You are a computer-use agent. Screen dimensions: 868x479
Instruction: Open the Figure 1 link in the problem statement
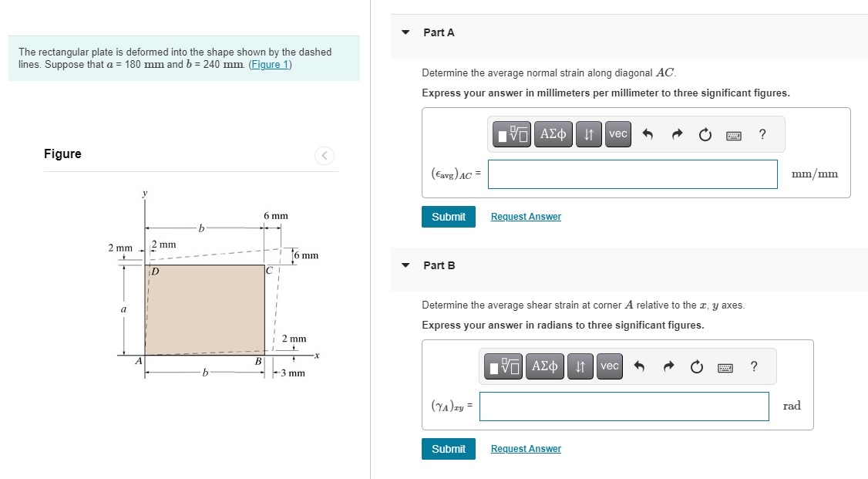270,63
